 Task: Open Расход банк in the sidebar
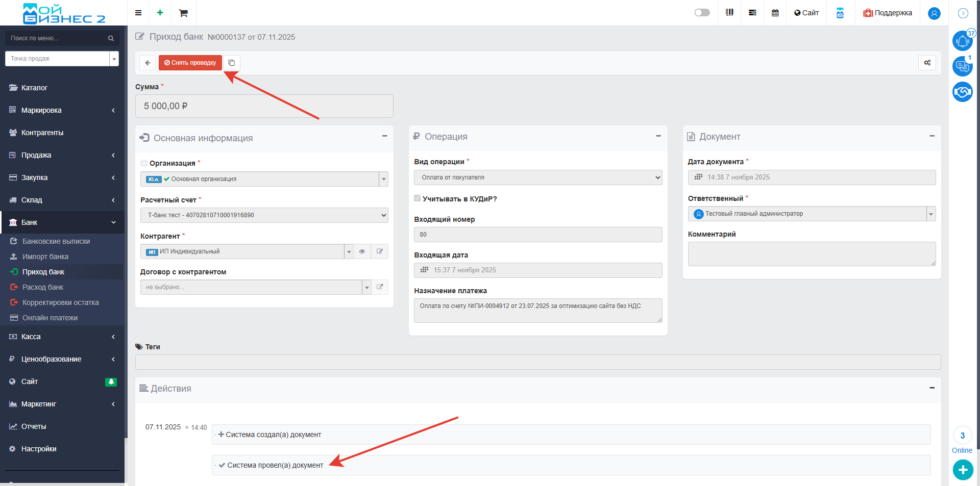pyautogui.click(x=43, y=287)
